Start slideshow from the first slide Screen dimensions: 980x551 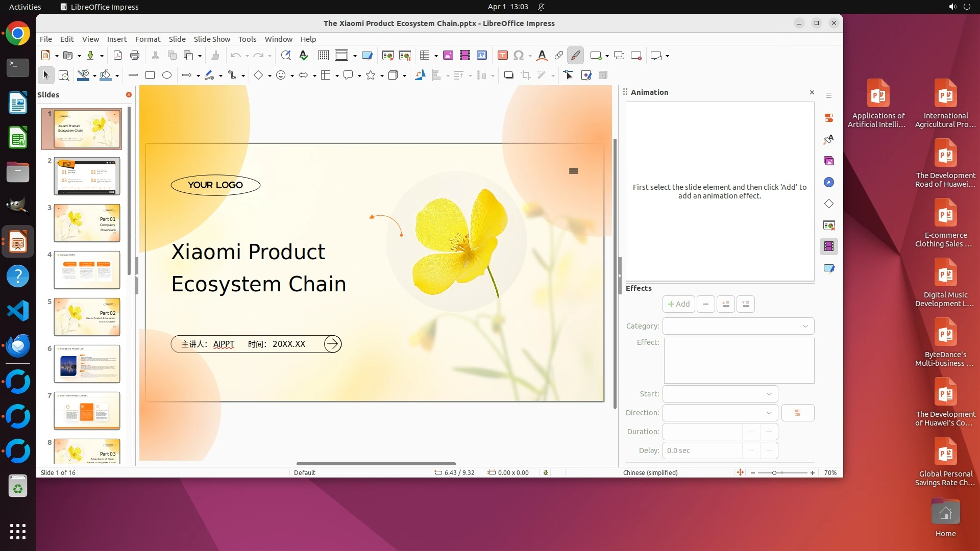[388, 56]
